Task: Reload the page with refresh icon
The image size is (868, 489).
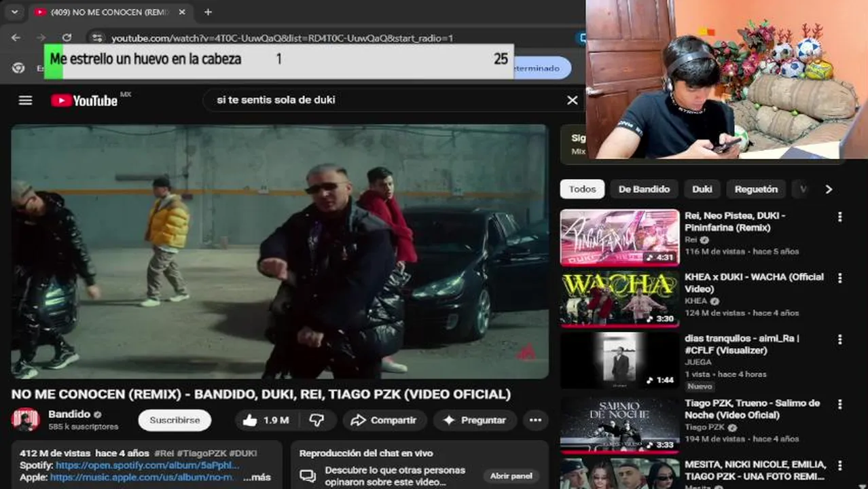Action: pos(67,38)
